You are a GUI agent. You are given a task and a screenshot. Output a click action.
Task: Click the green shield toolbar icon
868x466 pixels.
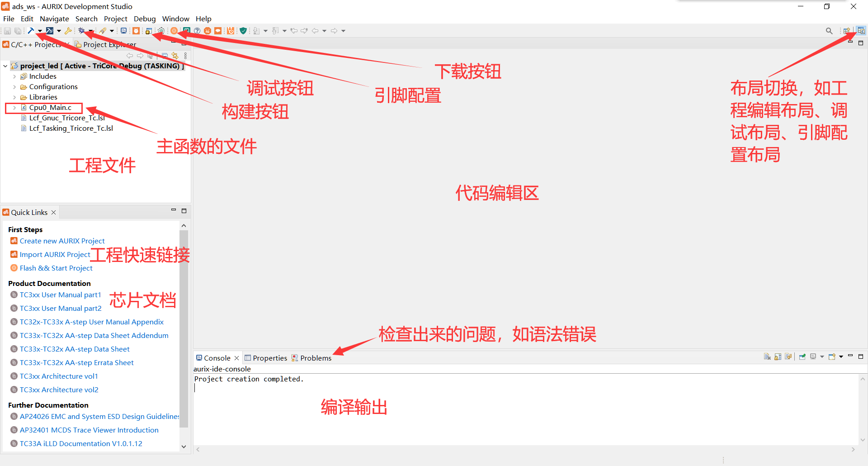(243, 31)
